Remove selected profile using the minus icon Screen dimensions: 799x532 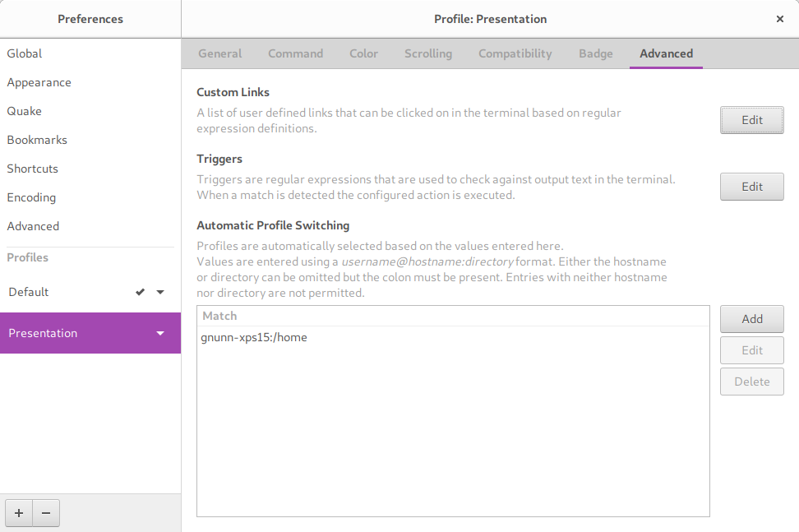pos(45,512)
